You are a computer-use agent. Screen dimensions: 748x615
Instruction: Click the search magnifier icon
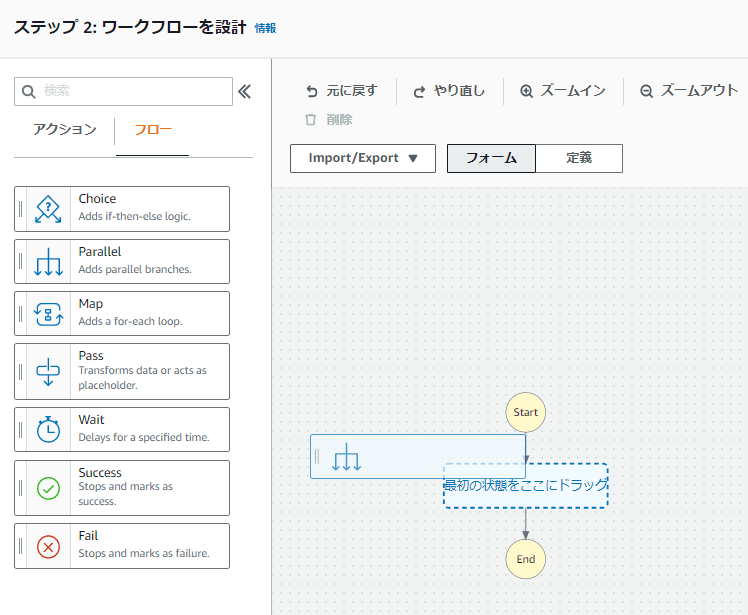point(29,92)
